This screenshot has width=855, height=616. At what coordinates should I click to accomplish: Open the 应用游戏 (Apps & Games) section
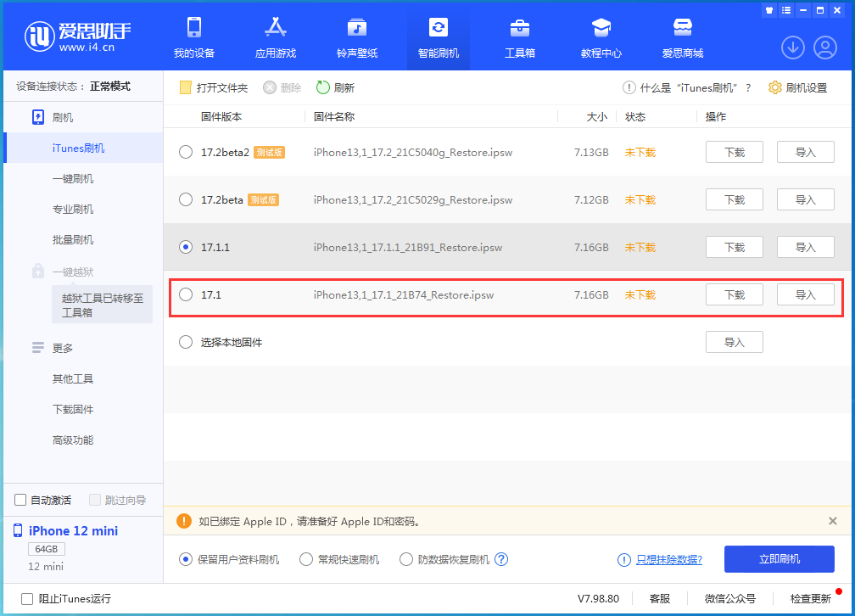coord(275,37)
